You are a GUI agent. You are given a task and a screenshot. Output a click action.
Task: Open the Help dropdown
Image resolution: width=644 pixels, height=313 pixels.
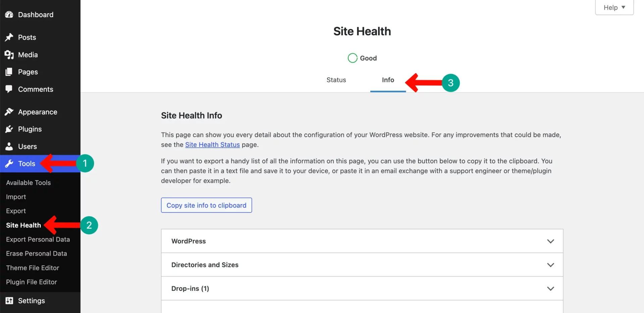pyautogui.click(x=614, y=7)
